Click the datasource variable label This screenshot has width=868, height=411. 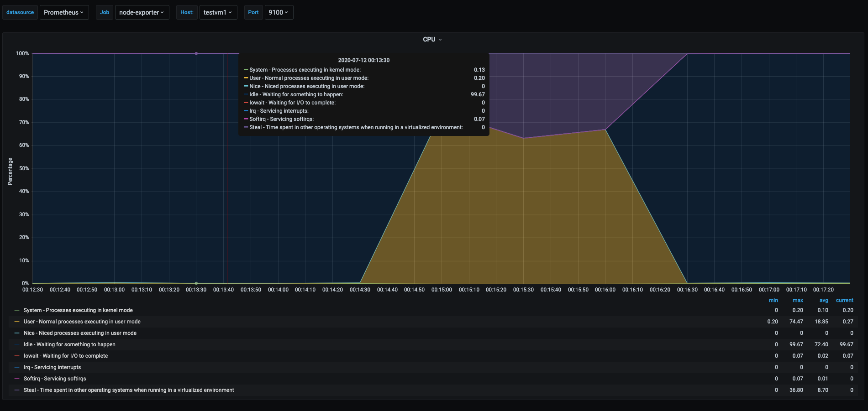20,12
